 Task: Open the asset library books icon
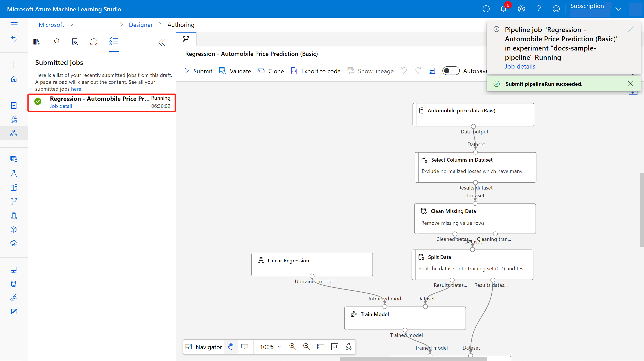36,42
